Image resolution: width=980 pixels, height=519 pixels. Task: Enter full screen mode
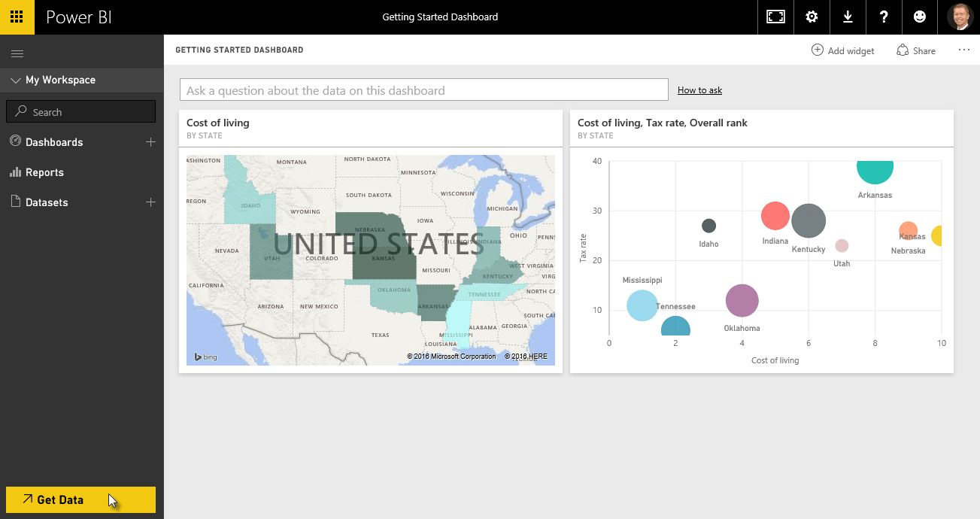pyautogui.click(x=775, y=17)
